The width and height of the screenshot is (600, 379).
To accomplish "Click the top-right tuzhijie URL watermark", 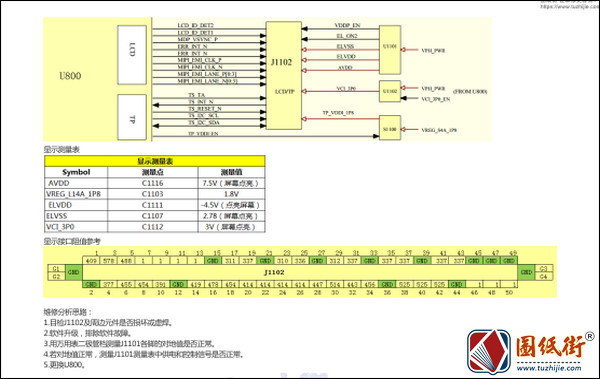I will coord(570,6).
